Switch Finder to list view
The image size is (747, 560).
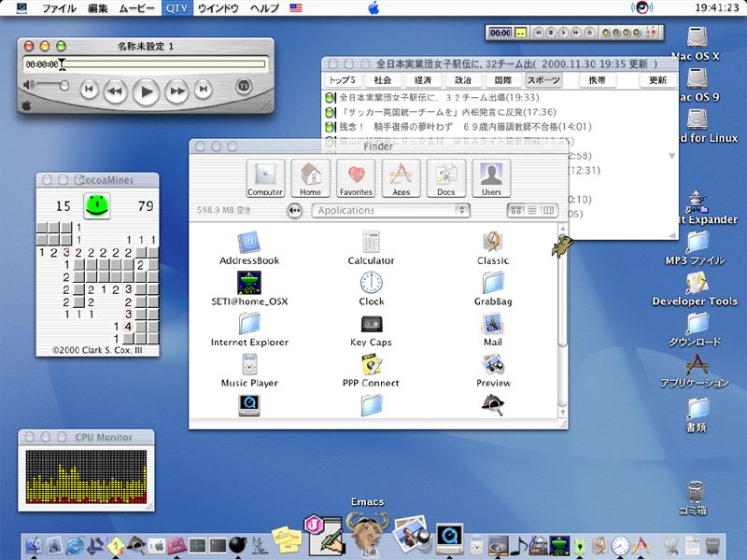point(531,211)
